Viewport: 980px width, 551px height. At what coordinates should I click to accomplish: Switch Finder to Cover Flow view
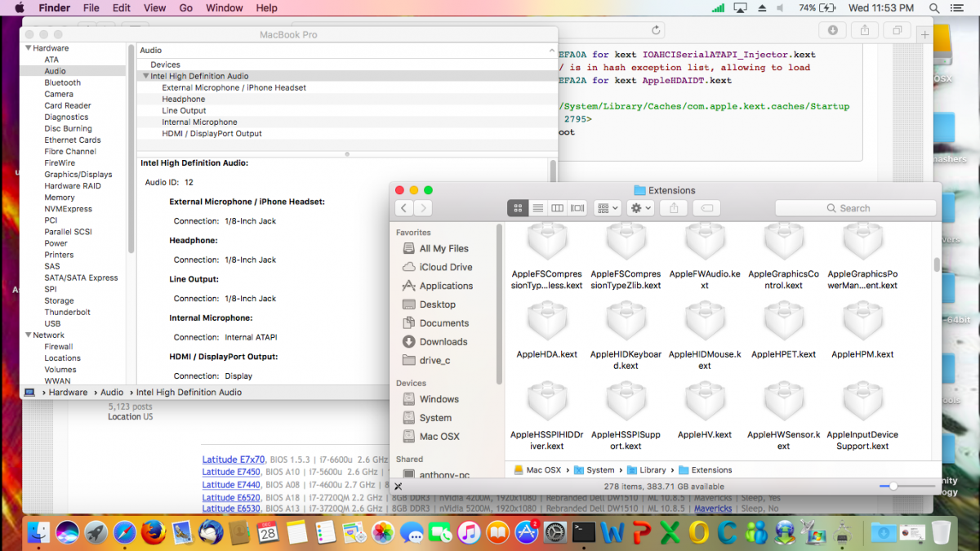[577, 208]
